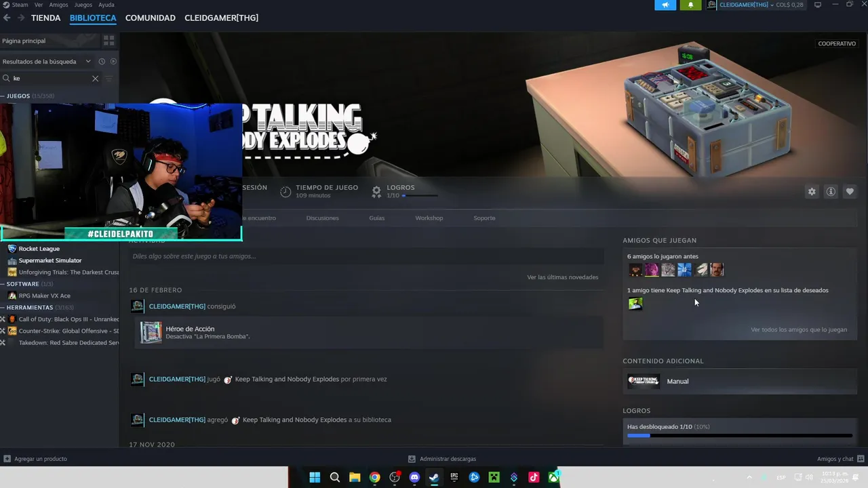868x488 pixels.
Task: Select Supermarket Simulator in the list
Action: tap(50, 260)
